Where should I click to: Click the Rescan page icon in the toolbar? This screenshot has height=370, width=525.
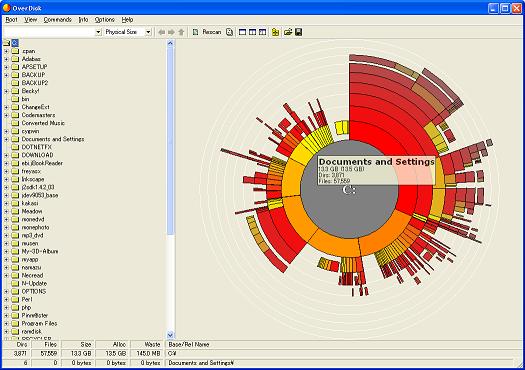[x=196, y=32]
